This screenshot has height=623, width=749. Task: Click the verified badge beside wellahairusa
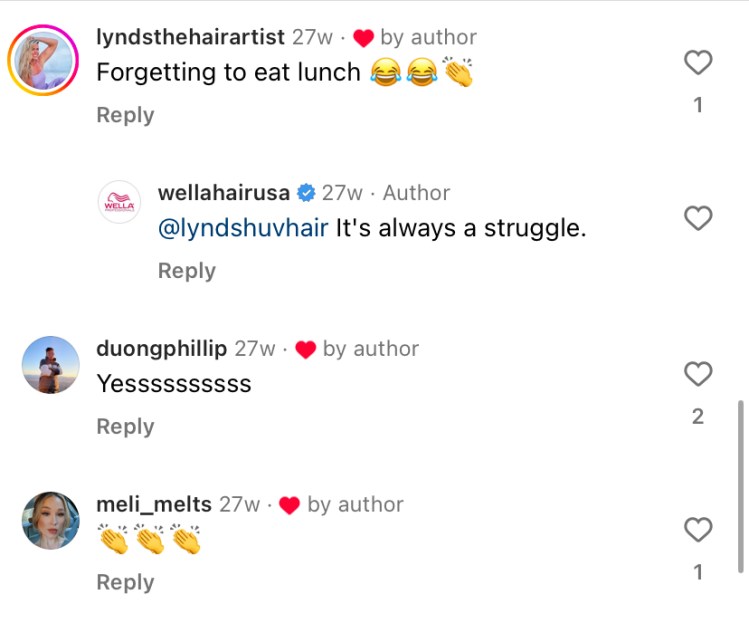tap(307, 193)
